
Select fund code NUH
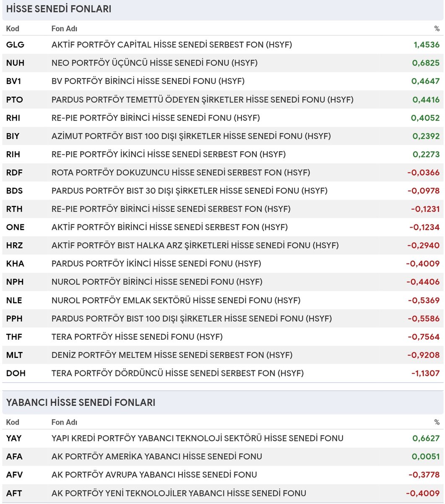tap(15, 63)
